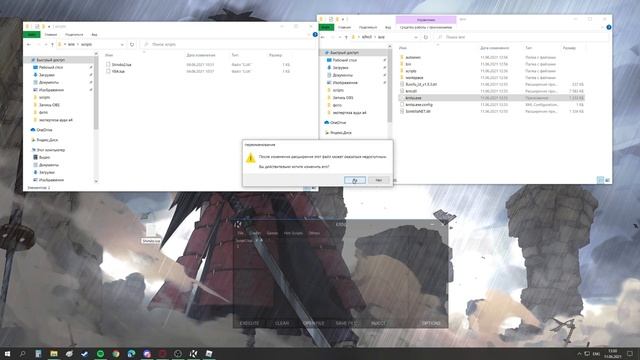Click scripts window sidebar scrollbar

coord(96,94)
